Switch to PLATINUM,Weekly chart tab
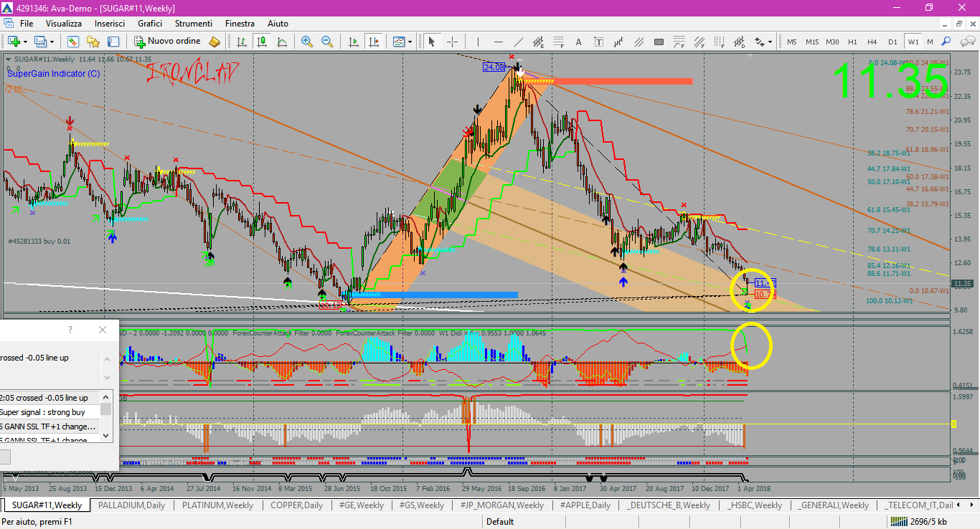 (x=218, y=505)
